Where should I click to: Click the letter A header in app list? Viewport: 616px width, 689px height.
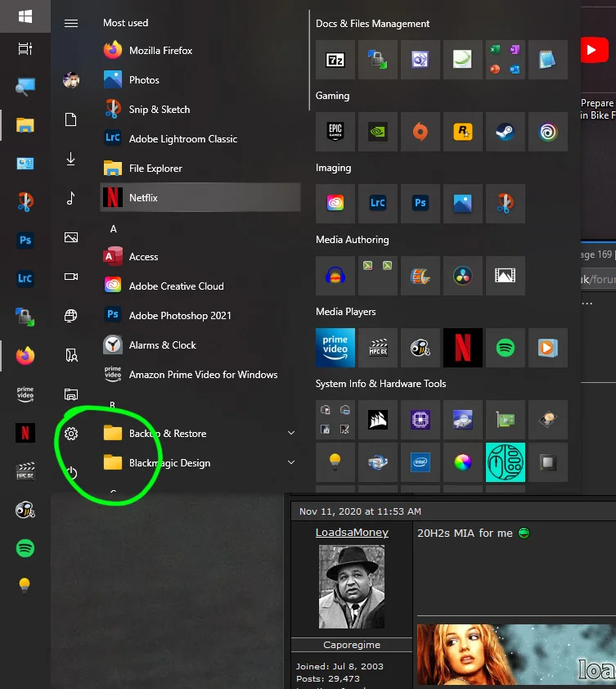pos(114,229)
